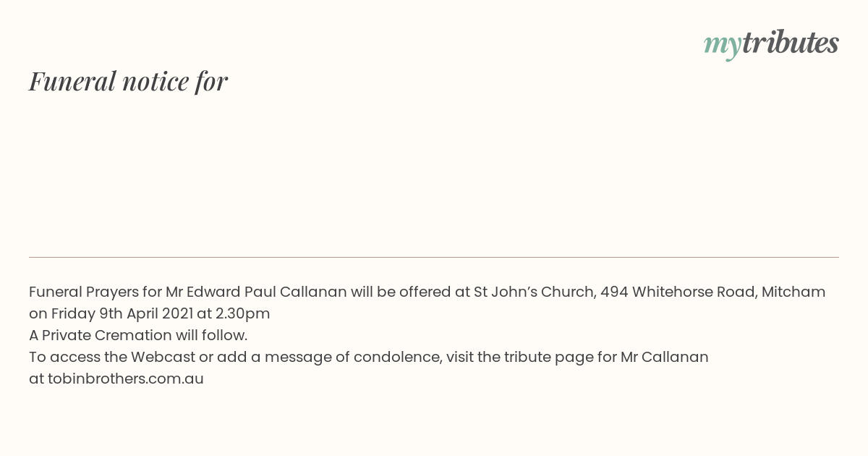
Task: Click the horizontal divider line
Action: pyautogui.click(x=434, y=257)
